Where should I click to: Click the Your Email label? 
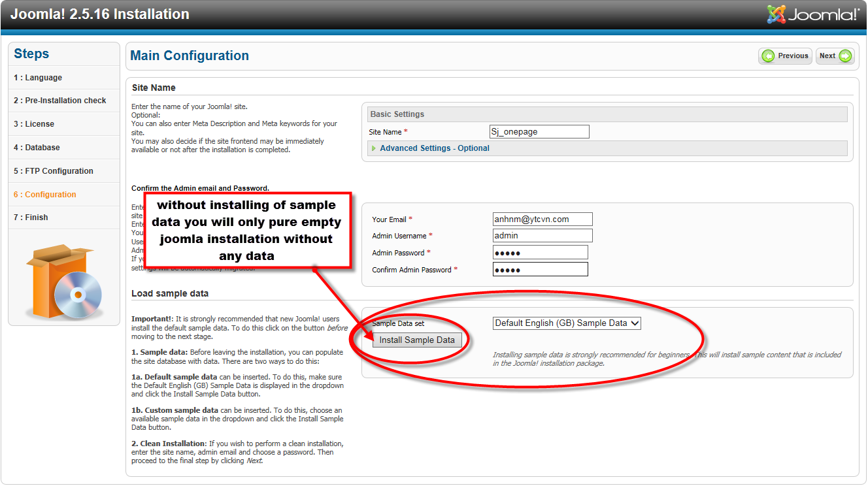pyautogui.click(x=392, y=219)
